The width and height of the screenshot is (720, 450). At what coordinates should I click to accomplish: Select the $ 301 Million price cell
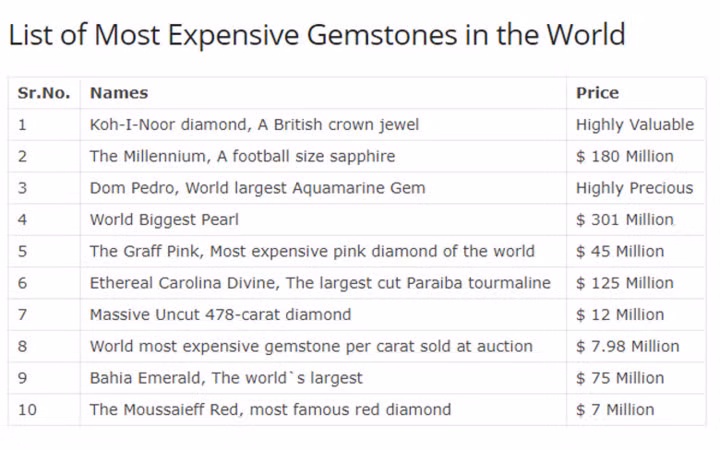coord(625,219)
